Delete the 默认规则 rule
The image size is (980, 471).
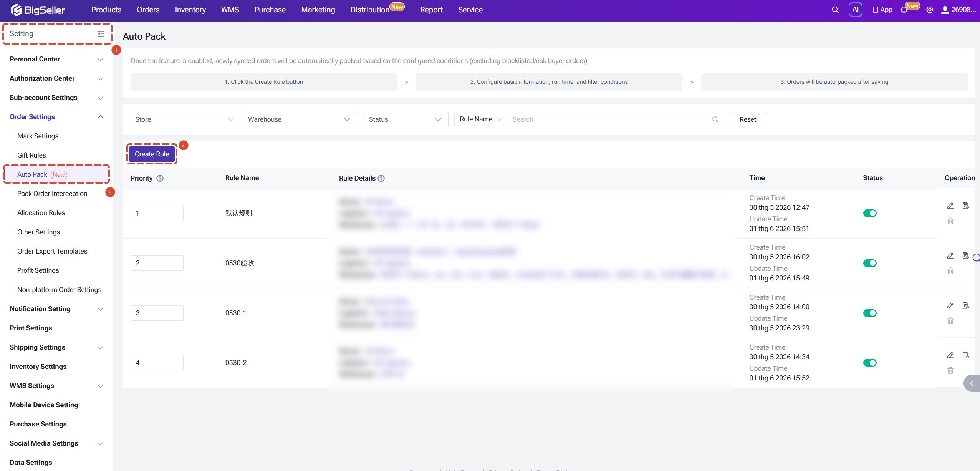pos(950,221)
